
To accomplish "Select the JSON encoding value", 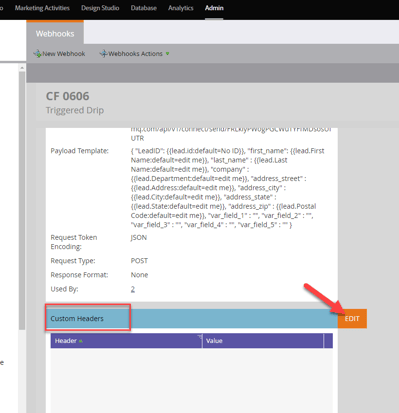I will [x=139, y=237].
